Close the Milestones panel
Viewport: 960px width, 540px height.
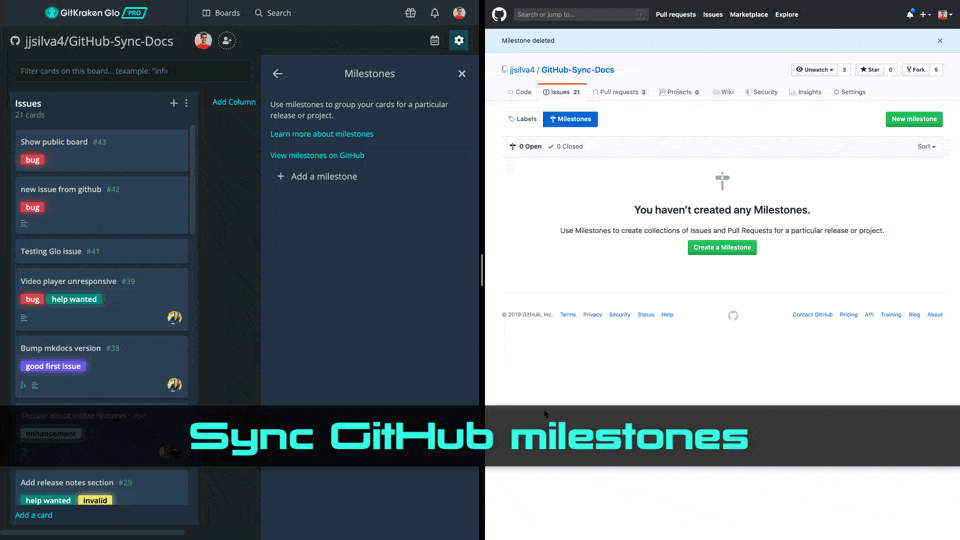[x=462, y=73]
